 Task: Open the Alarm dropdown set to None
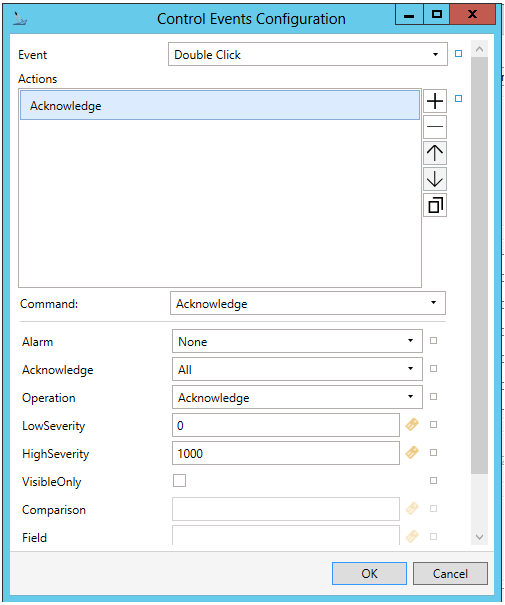coord(297,341)
